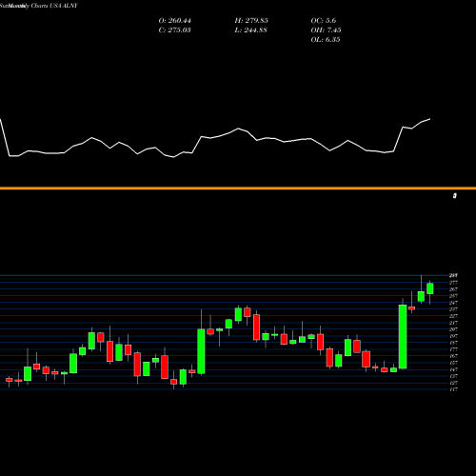The width and height of the screenshot is (476, 476).
Task: Click the tallest green candle near the right
Action: click(403, 337)
